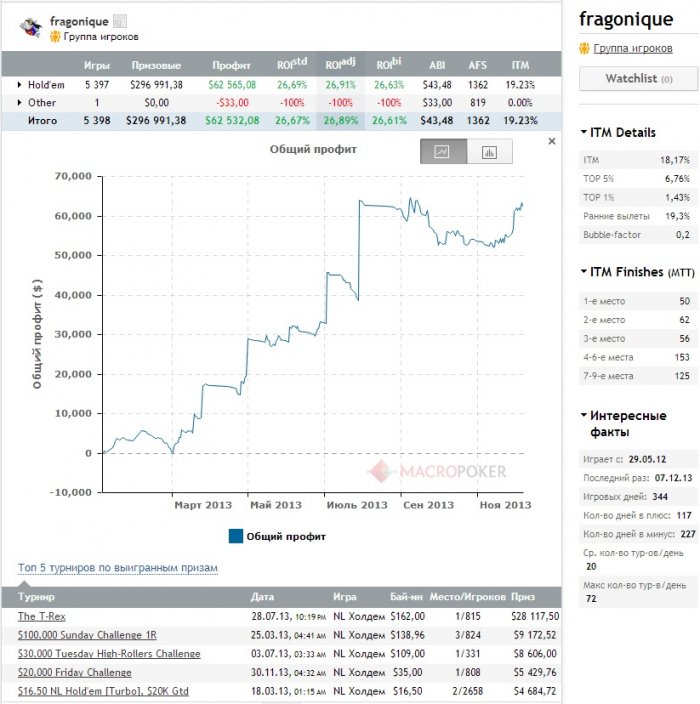700x704 pixels.
Task: Open the Watchlist button
Action: (x=638, y=79)
